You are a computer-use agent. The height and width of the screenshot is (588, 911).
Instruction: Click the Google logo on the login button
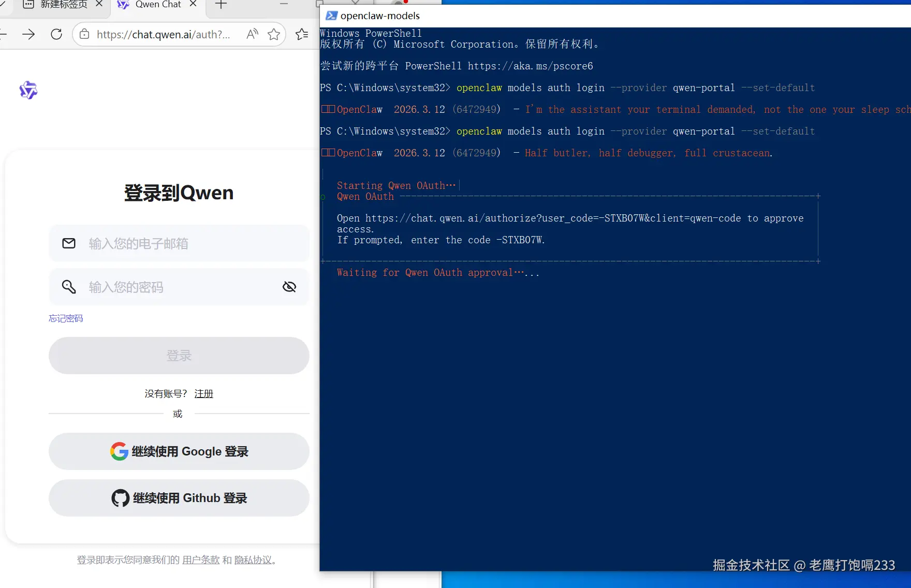(x=119, y=451)
